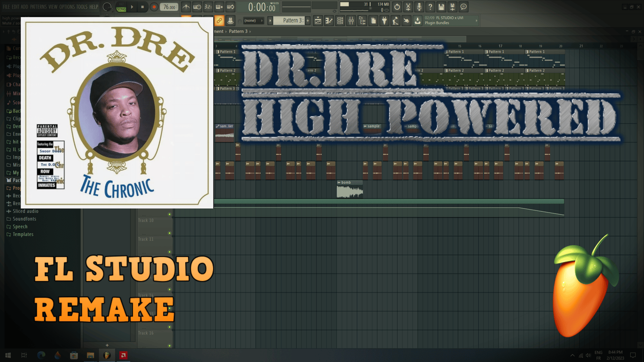Viewport: 644px width, 362px height.
Task: Open the Channel rack view icon
Action: click(x=340, y=21)
